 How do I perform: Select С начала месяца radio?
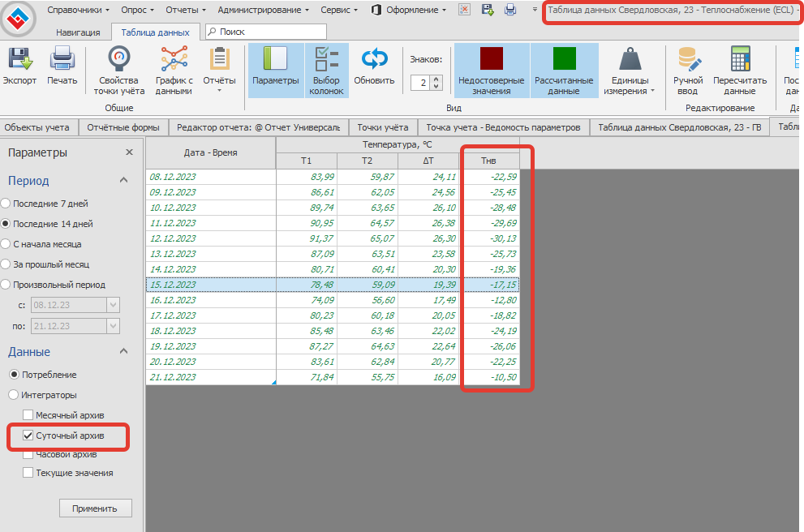click(6, 244)
